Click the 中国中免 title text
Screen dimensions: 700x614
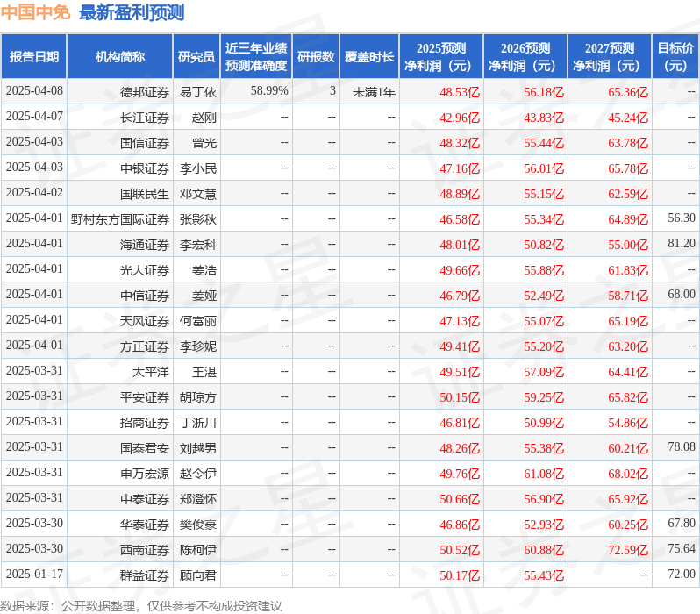click(x=35, y=12)
